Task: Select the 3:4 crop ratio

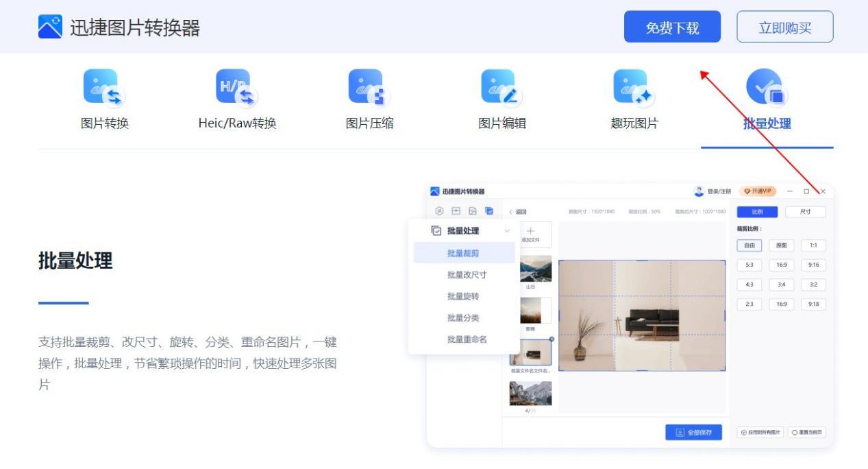Action: (782, 285)
